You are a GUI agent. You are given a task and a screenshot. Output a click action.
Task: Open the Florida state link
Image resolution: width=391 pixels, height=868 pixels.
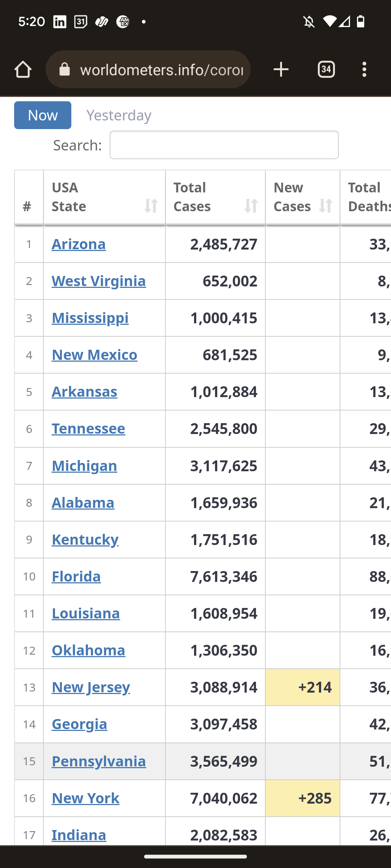(x=76, y=577)
